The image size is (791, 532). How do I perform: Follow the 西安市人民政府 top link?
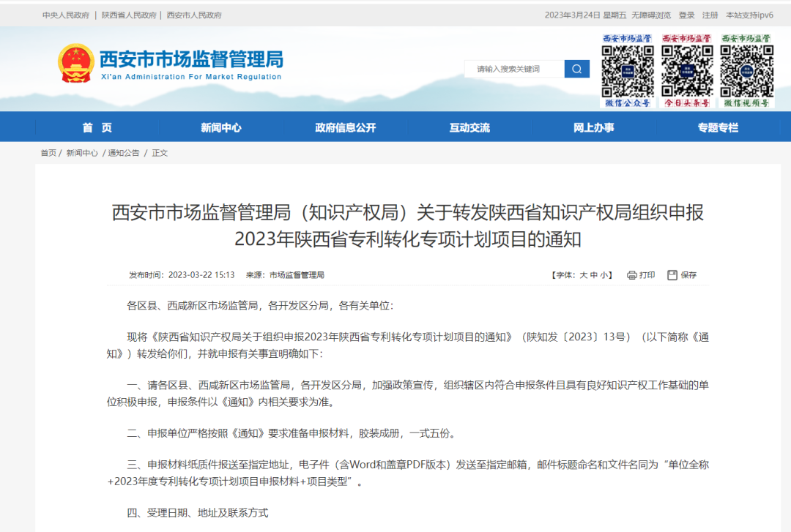[194, 15]
